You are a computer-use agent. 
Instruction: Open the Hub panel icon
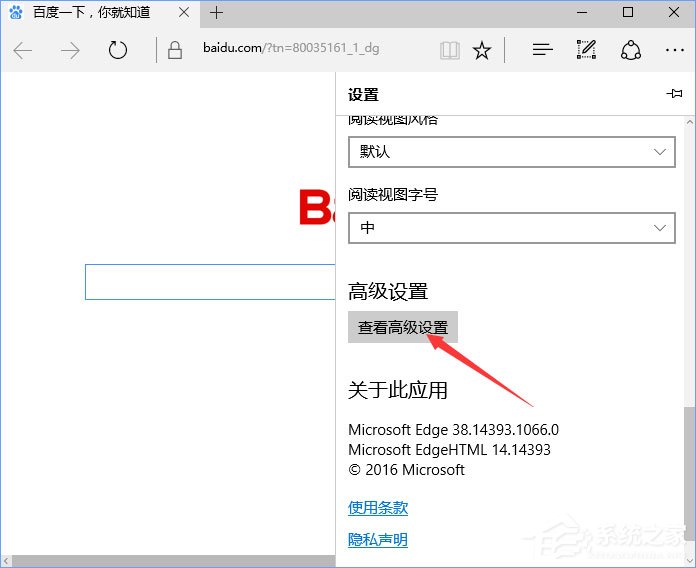(x=542, y=50)
